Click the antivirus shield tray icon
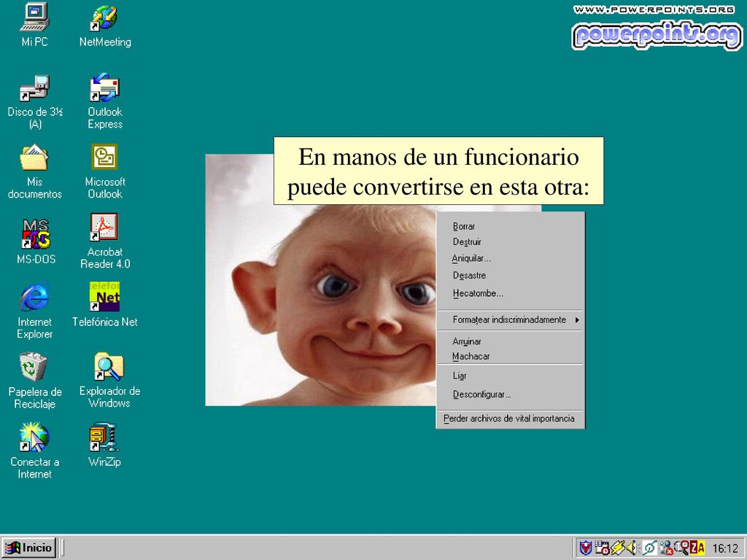This screenshot has height=560, width=747. (586, 548)
